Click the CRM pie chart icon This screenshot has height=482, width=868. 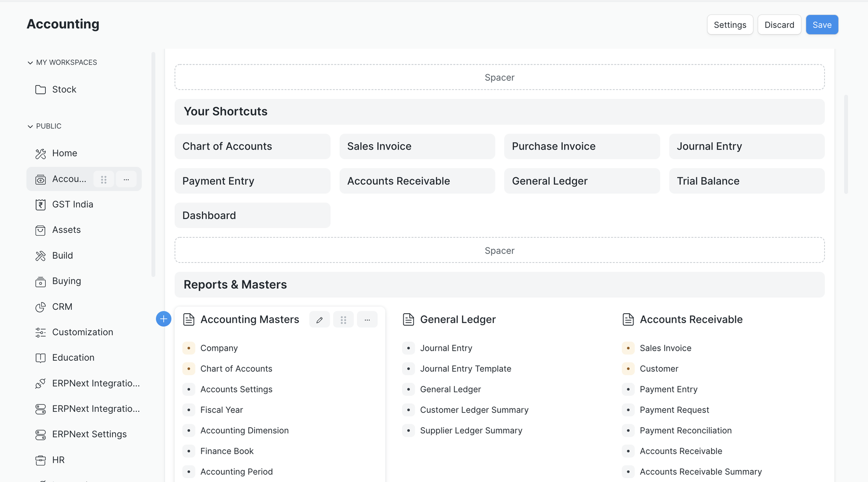click(40, 307)
